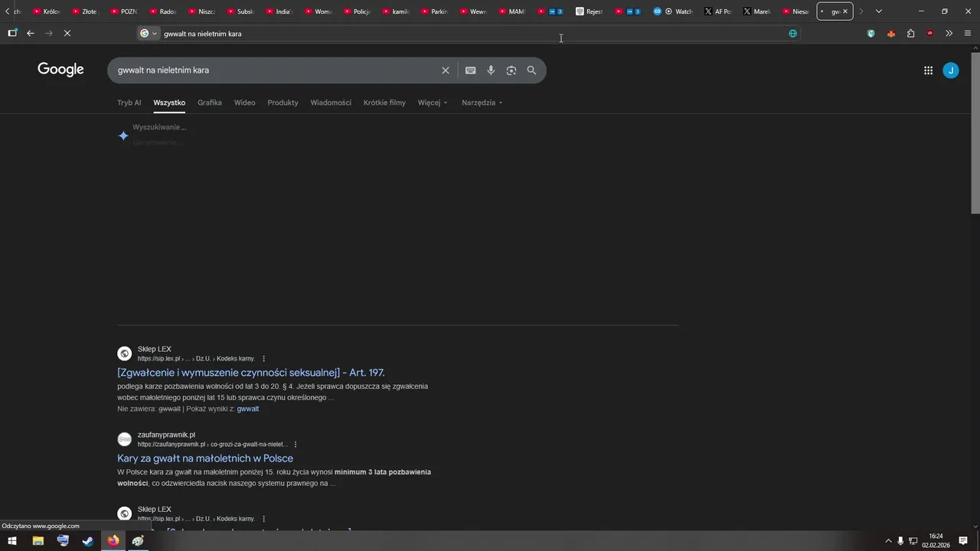Screen dimensions: 980x551
Task: Open the uBlock Origin extension icon
Action: (930, 34)
